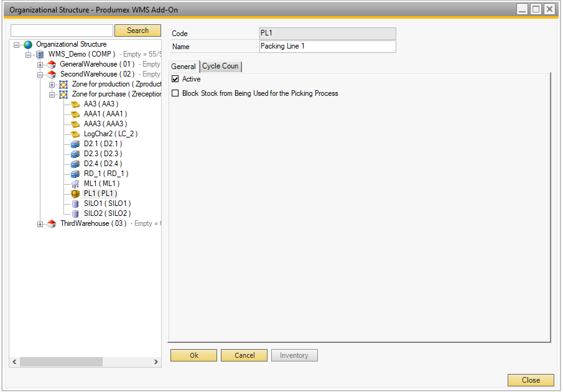Switch to the Cycle Count tab
The width and height of the screenshot is (563, 392).
[220, 67]
